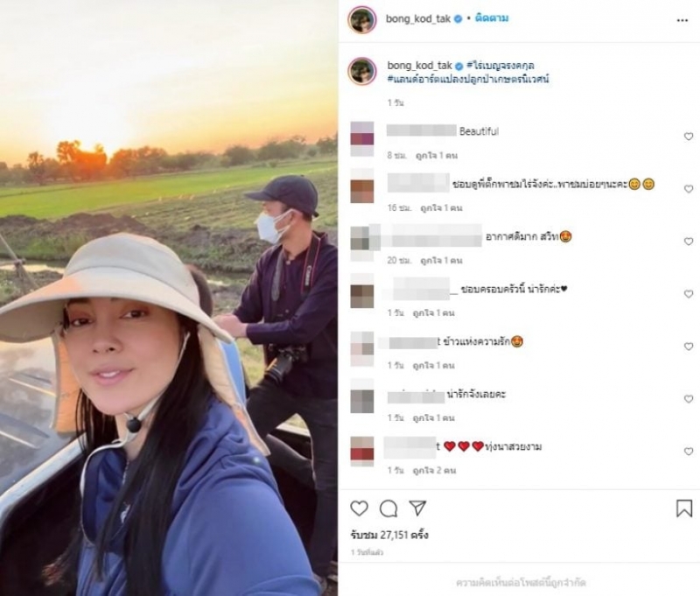Image resolution: width=700 pixels, height=596 pixels.
Task: Open hashtag #ไร่เบญจรงคกุล
Action: (x=500, y=66)
